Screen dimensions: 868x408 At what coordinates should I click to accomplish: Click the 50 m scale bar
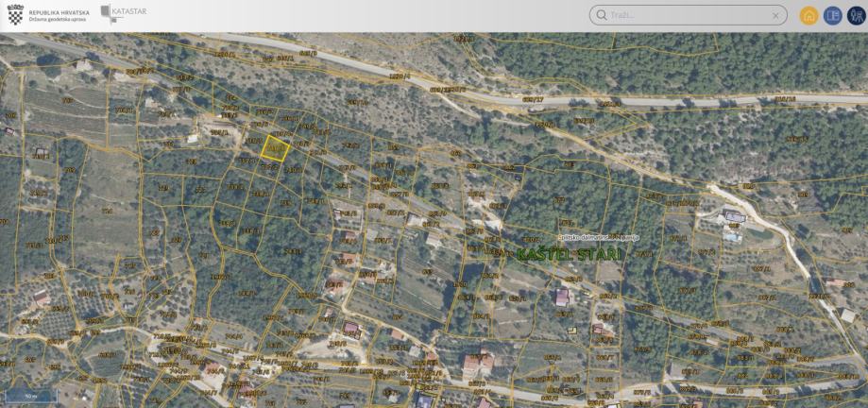coord(30,396)
